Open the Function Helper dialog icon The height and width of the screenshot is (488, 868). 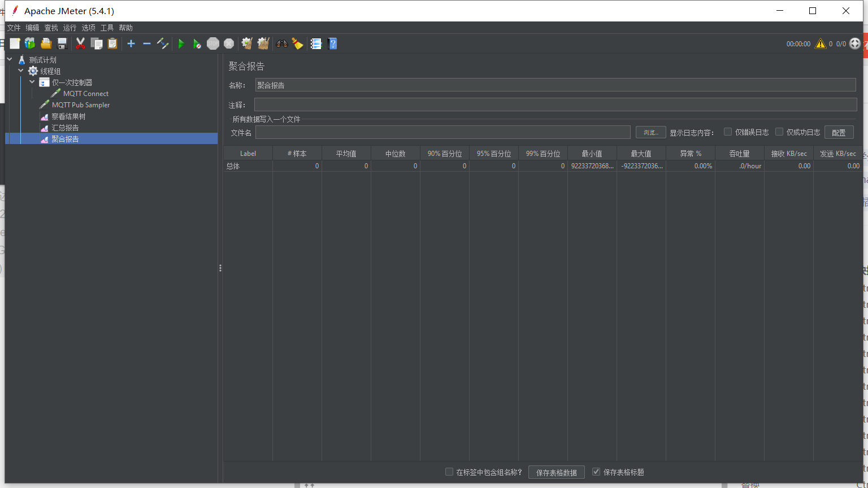click(x=316, y=43)
